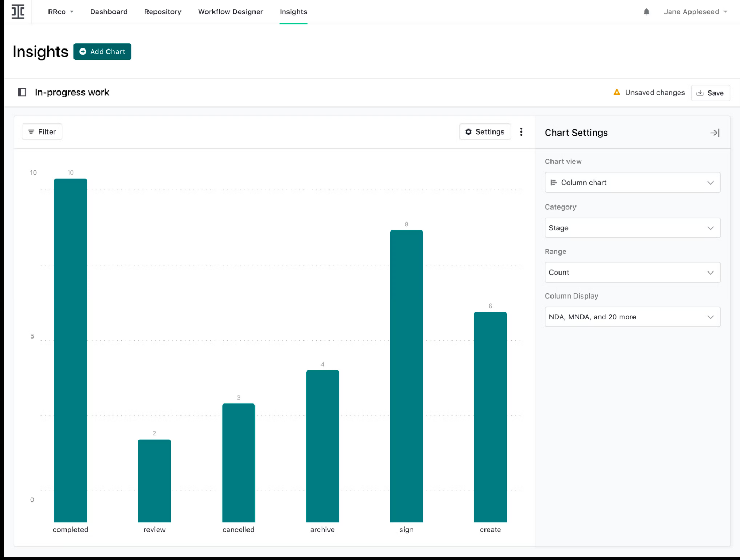Navigate to the Repository tab
This screenshot has height=560, width=740.
click(x=162, y=12)
